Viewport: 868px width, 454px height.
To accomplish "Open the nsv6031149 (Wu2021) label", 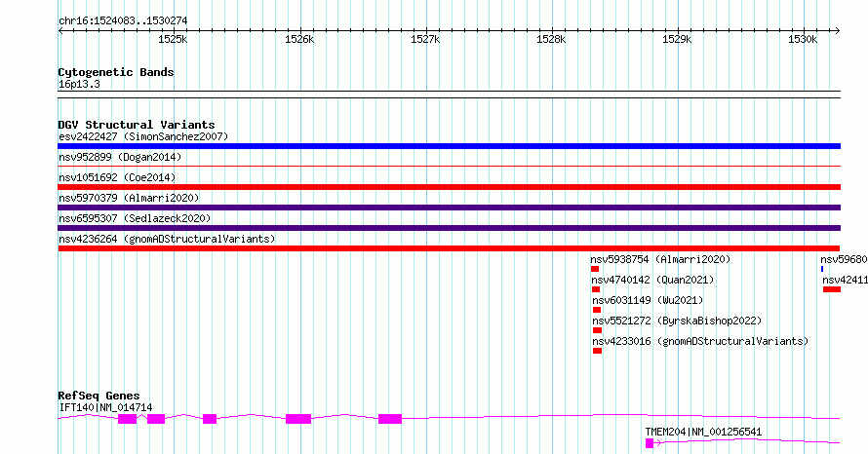I will 648,300.
